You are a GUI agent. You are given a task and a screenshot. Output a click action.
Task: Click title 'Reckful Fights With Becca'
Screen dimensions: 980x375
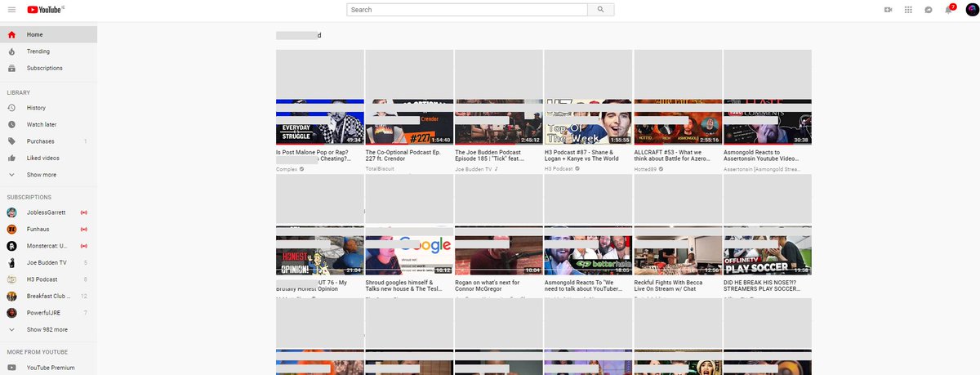pos(671,285)
